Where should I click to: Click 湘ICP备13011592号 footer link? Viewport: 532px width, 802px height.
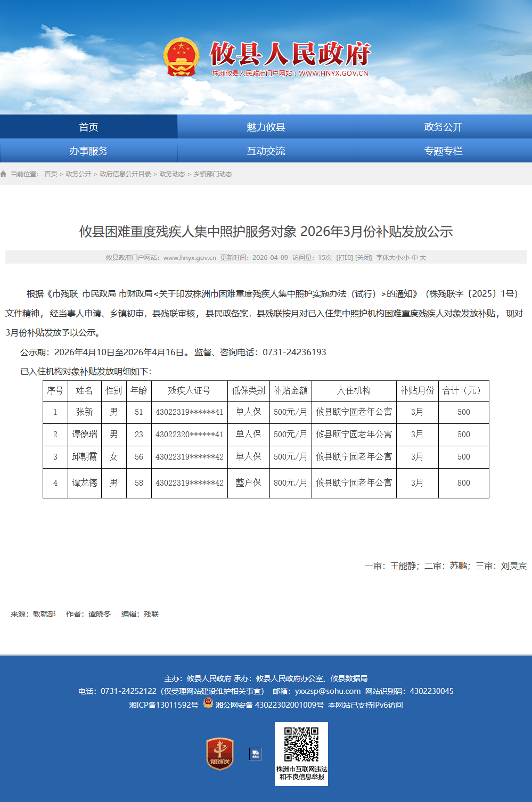pos(163,705)
